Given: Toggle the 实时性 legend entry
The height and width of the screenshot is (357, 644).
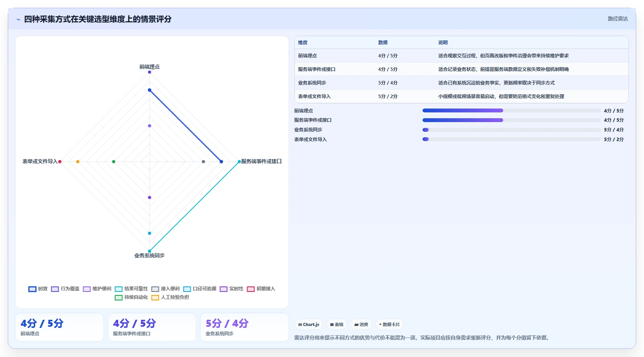Looking at the screenshot, I should tap(231, 289).
